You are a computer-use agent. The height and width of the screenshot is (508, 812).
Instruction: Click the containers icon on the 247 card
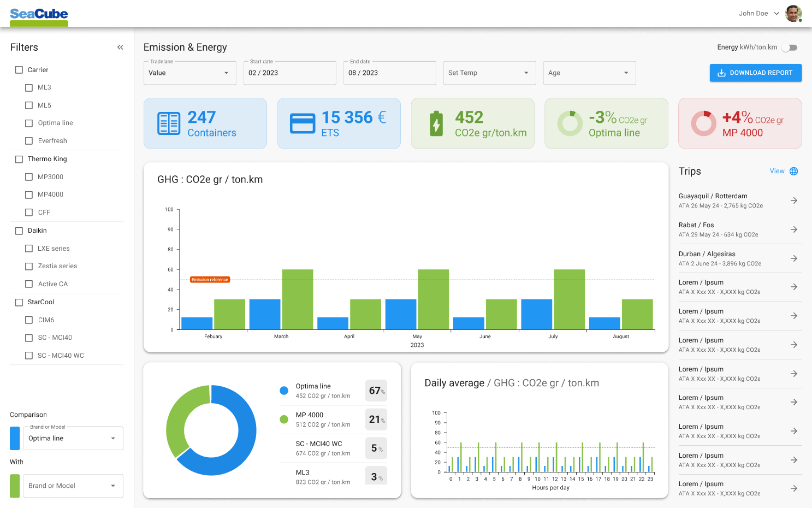pyautogui.click(x=169, y=123)
